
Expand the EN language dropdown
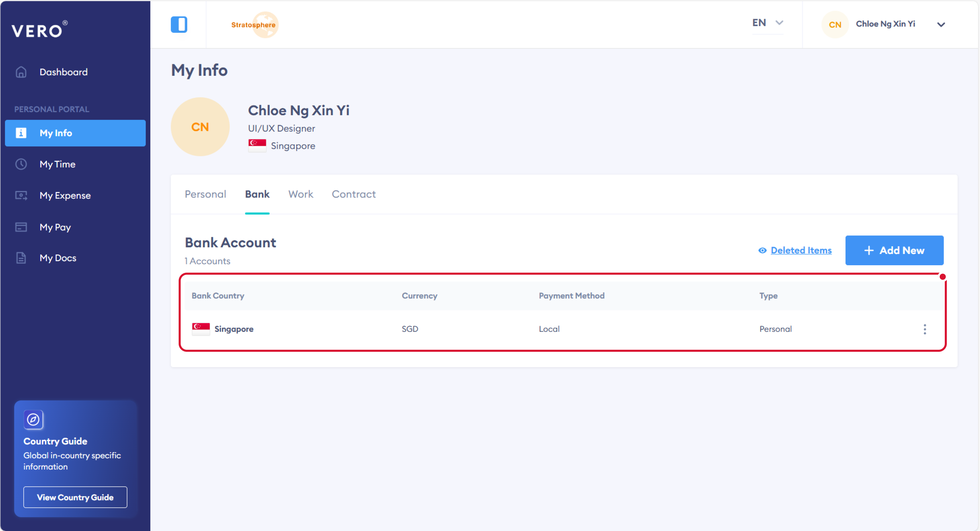tap(767, 23)
